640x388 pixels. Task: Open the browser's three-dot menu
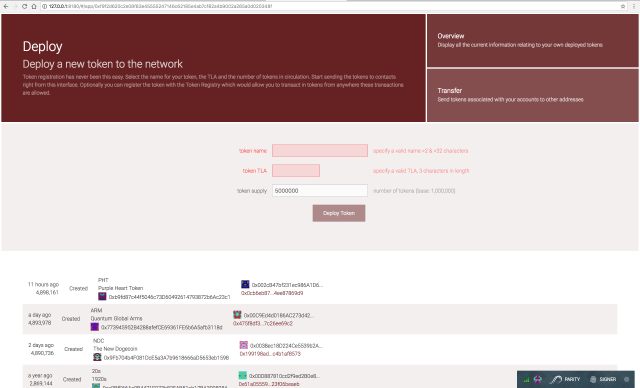coord(634,7)
